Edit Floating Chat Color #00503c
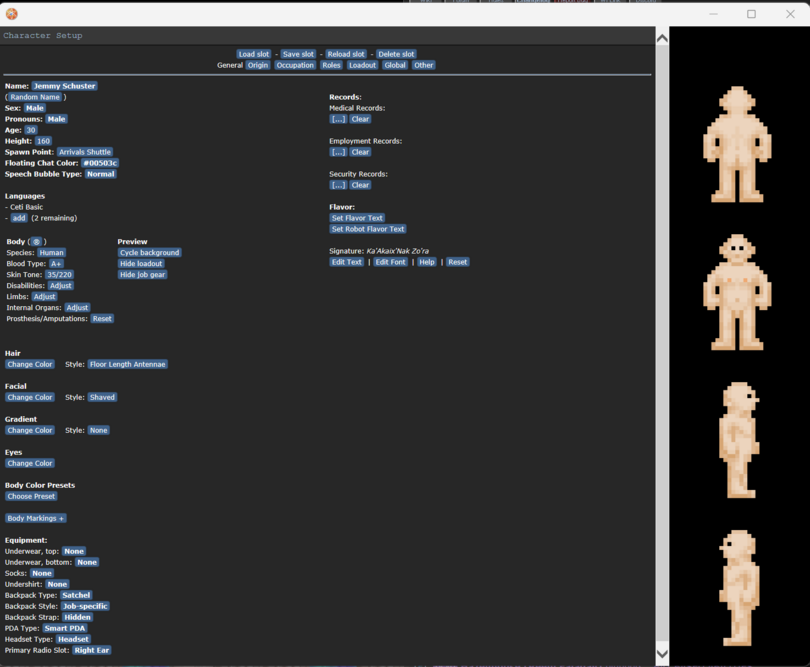 [100, 163]
